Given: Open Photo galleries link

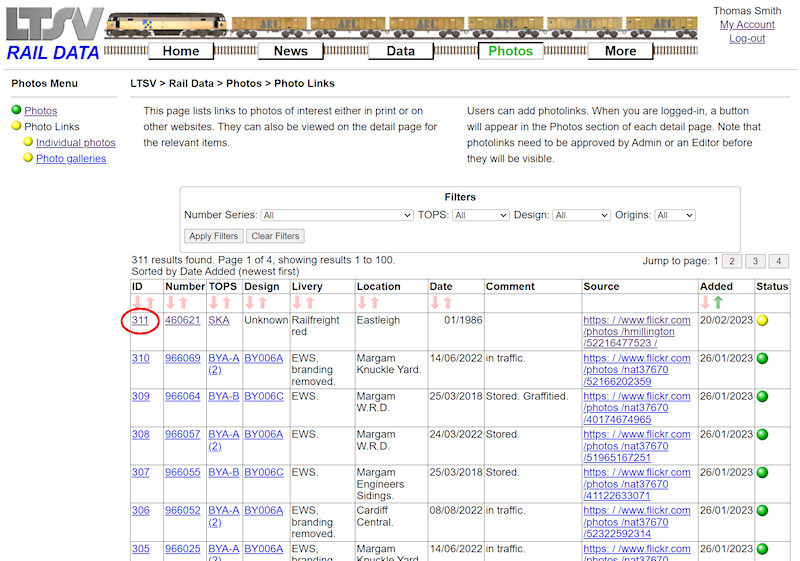Looking at the screenshot, I should (x=71, y=159).
